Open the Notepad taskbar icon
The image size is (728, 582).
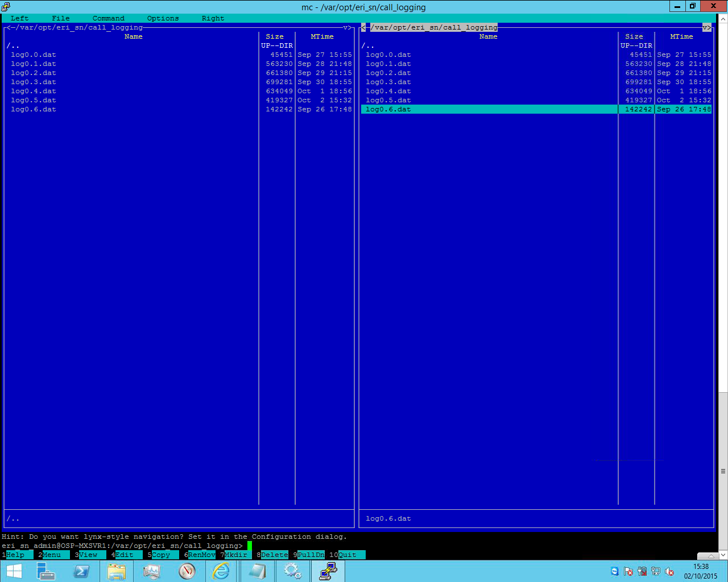257,571
